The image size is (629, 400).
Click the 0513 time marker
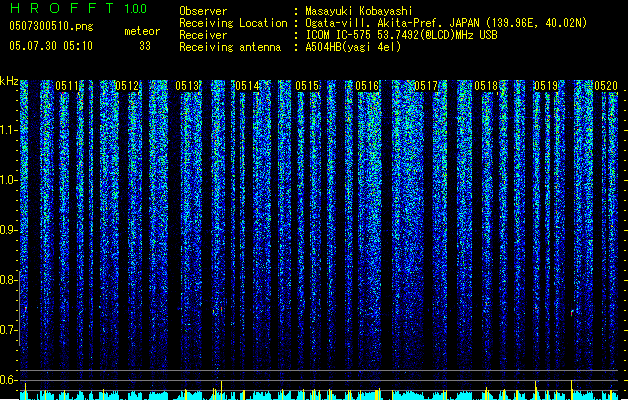tap(187, 86)
